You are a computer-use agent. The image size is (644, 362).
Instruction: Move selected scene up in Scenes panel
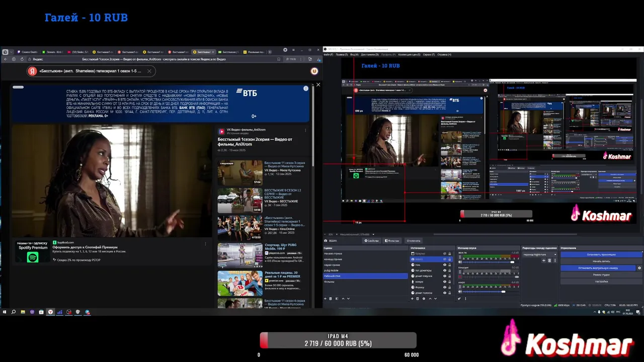[343, 299]
